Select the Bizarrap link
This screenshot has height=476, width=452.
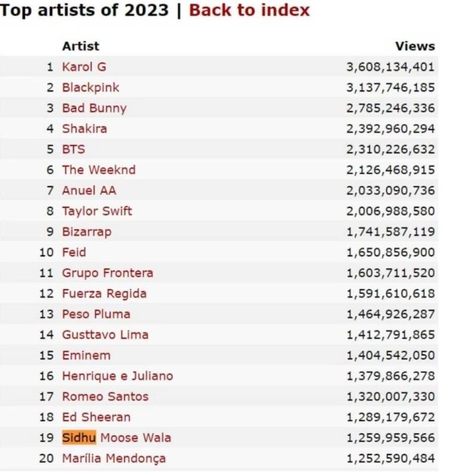point(87,232)
